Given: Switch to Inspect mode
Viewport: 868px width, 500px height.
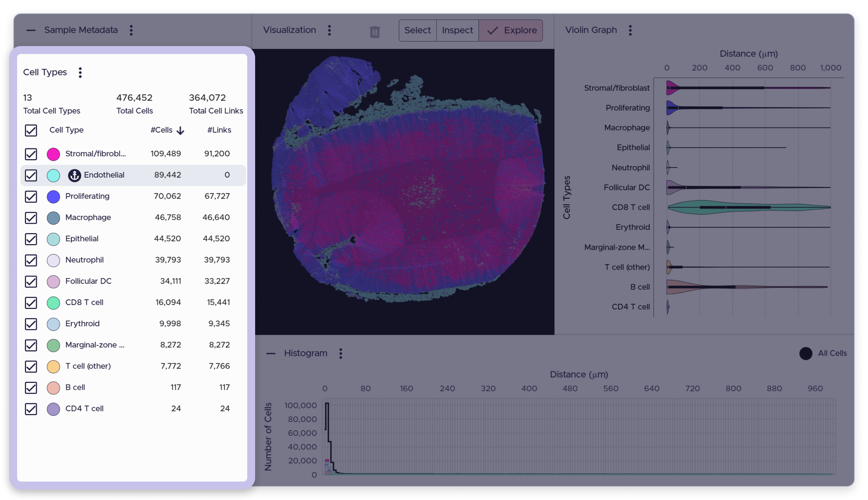Looking at the screenshot, I should [458, 30].
